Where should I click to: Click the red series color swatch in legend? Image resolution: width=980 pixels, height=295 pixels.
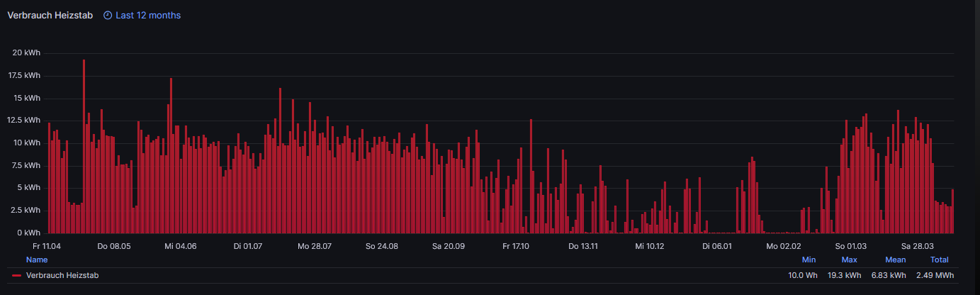pos(17,275)
